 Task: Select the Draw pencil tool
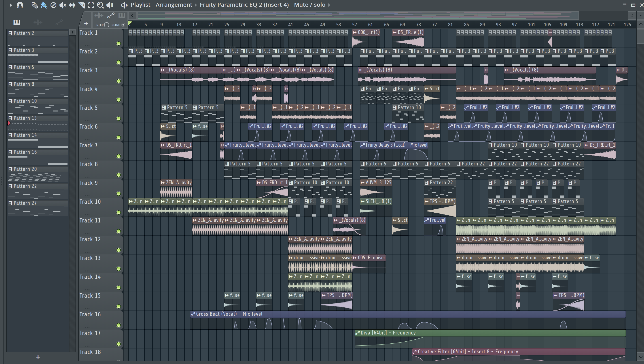point(34,5)
